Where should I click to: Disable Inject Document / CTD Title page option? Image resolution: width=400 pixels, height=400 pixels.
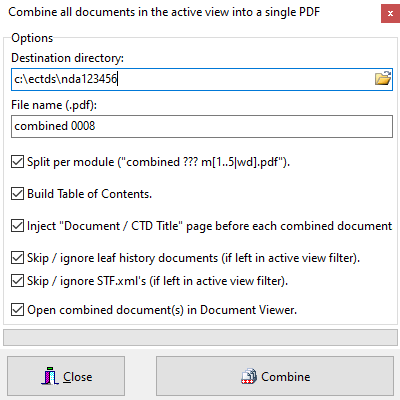[17, 226]
